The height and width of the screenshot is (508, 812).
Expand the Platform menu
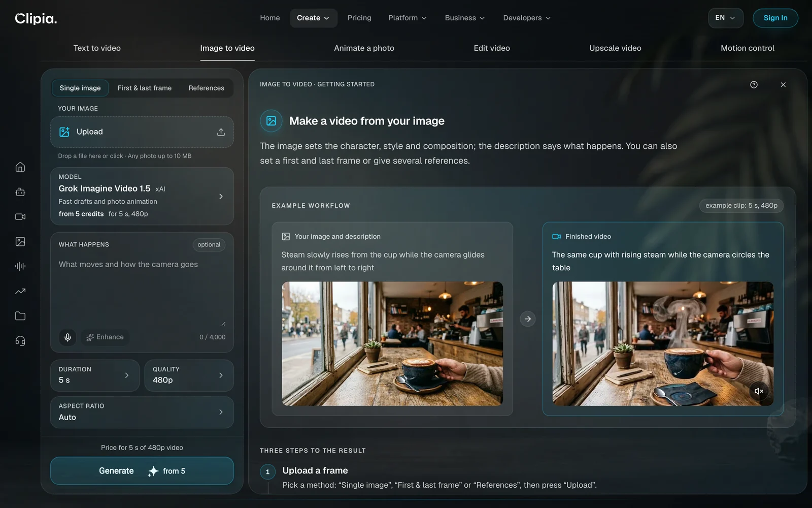(408, 18)
